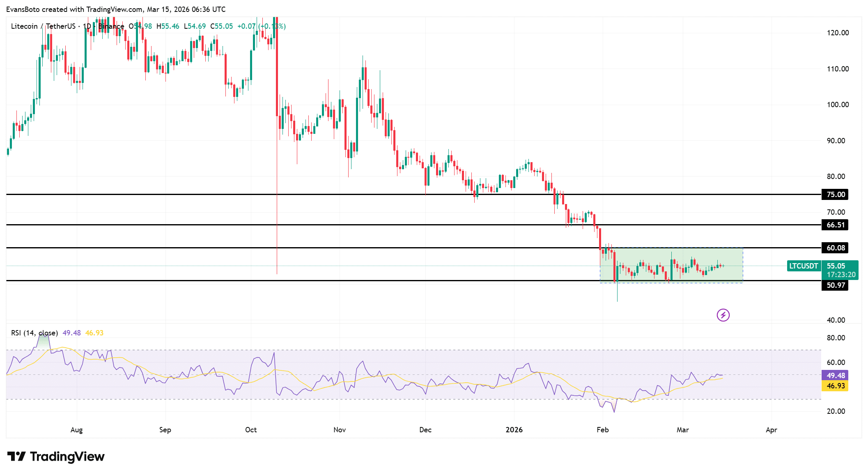Click the 60.08 resistance price label
Viewport: 868px width, 475px height.
coord(836,248)
